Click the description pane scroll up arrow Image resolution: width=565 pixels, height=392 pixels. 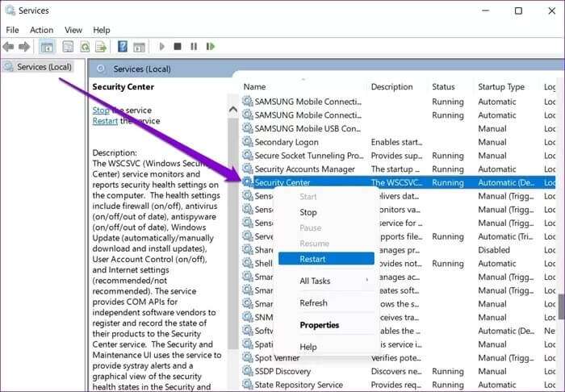[x=233, y=109]
